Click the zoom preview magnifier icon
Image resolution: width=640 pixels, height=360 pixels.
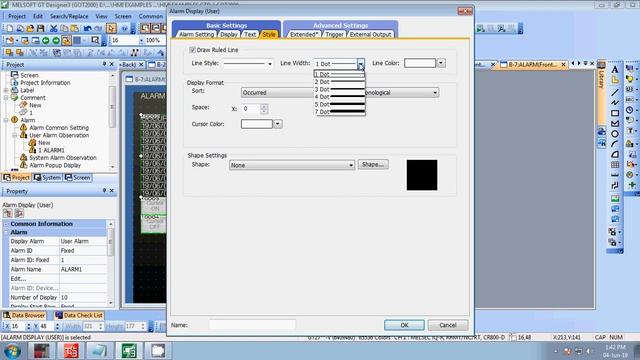[95, 40]
